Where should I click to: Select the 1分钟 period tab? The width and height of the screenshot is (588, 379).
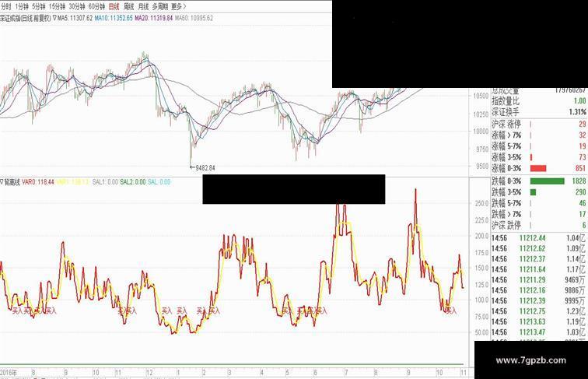(22, 7)
